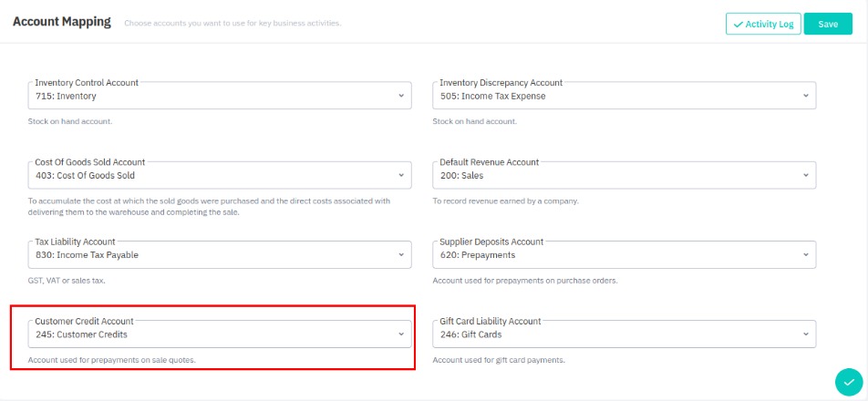
Task: Click the Tax Liability Account chevron arrow
Action: tap(401, 255)
